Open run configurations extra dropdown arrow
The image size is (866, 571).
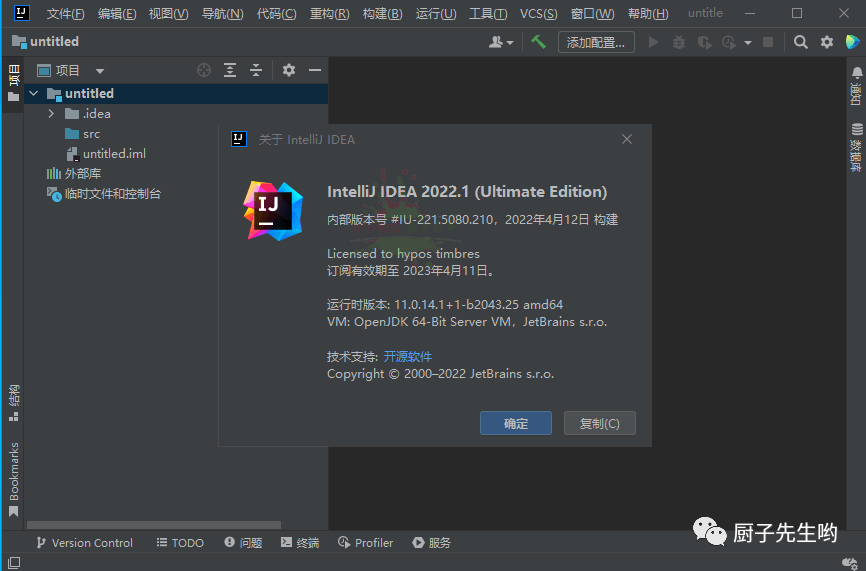point(748,43)
